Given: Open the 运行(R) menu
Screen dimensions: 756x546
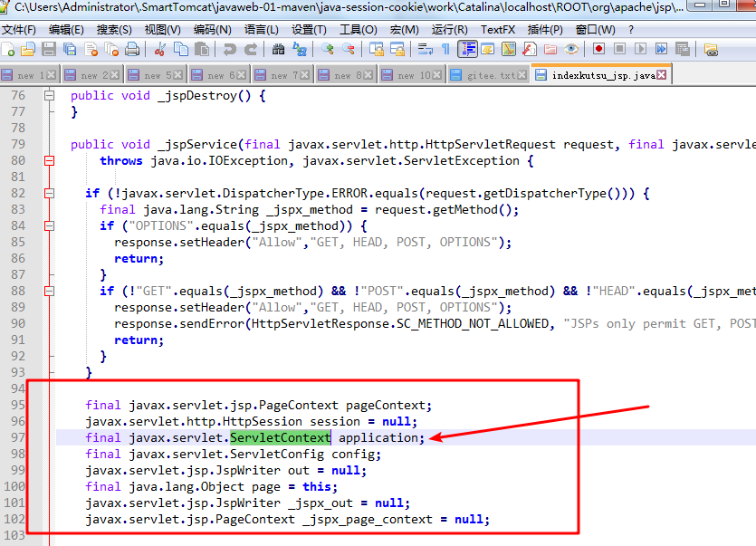Looking at the screenshot, I should 449,30.
